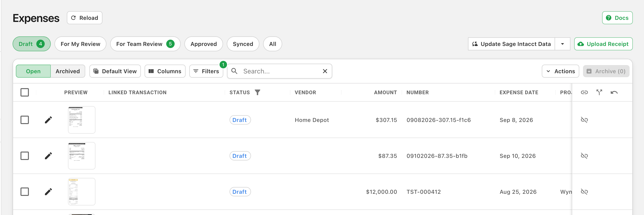Image resolution: width=644 pixels, height=215 pixels.
Task: Click the Draft status badge for Home Depot
Action: click(x=240, y=120)
